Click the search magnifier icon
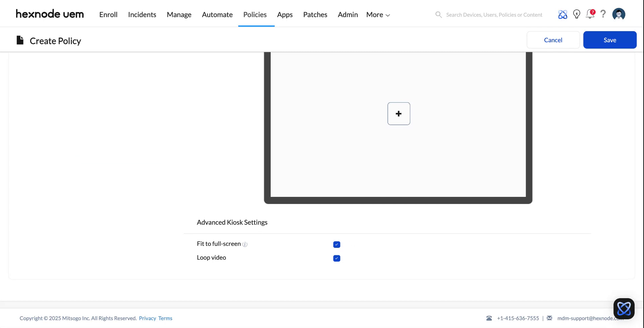The image size is (644, 328). [x=438, y=14]
